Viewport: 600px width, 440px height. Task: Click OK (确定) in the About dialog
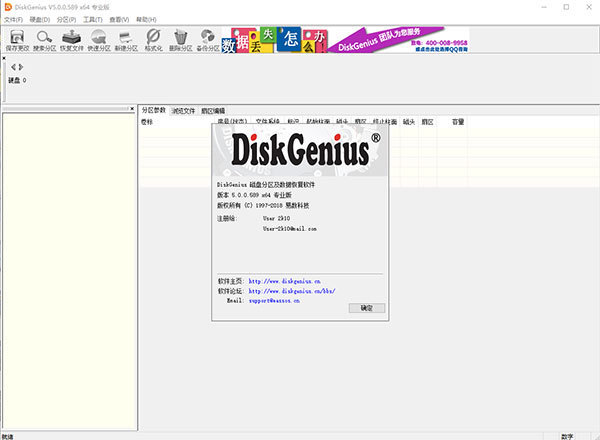coord(367,308)
